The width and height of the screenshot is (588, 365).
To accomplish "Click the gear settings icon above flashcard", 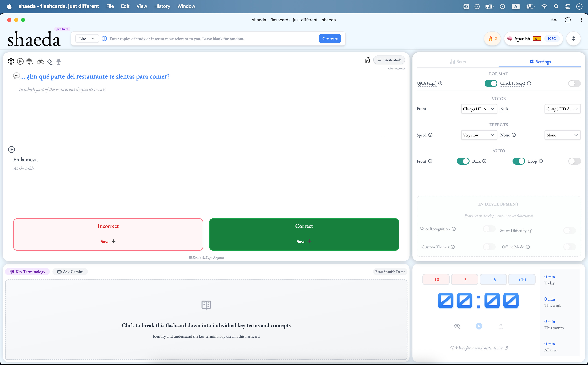I will [11, 61].
